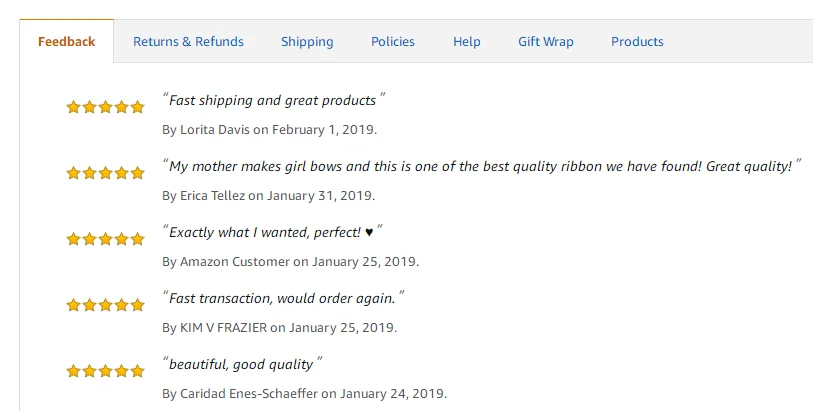
Task: Click stars beside Amazon Customer review
Action: (105, 239)
